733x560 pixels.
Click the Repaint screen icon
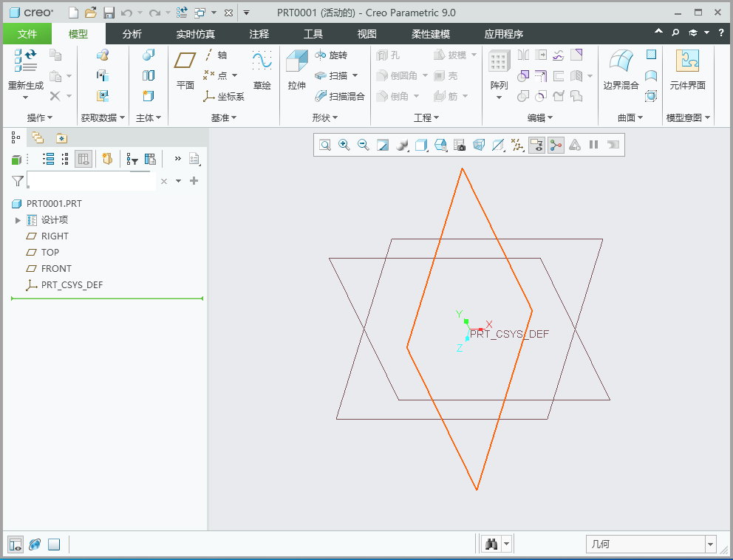pyautogui.click(x=383, y=145)
